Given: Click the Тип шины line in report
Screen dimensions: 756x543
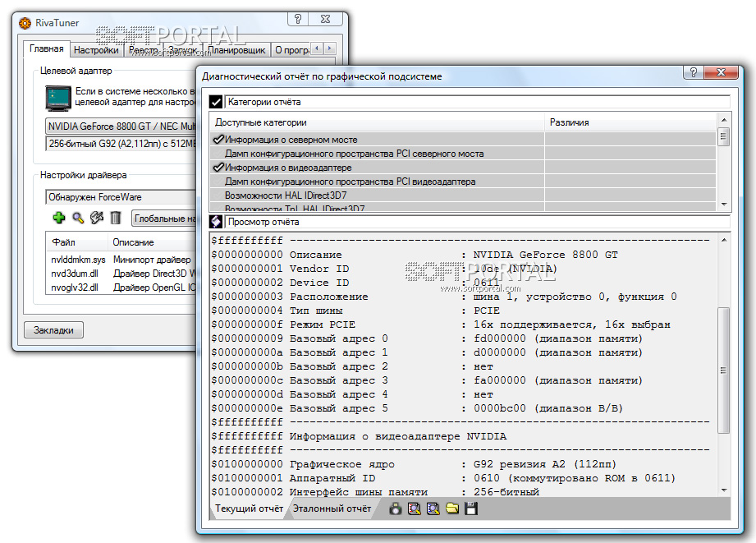Looking at the screenshot, I should point(355,311).
